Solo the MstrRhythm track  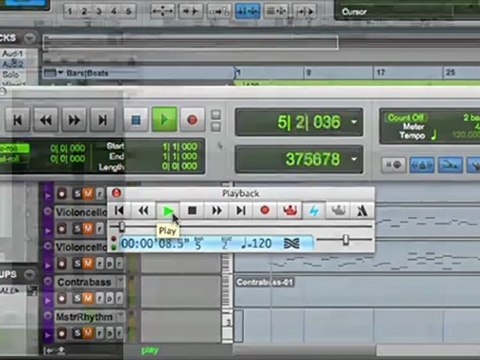[77, 333]
